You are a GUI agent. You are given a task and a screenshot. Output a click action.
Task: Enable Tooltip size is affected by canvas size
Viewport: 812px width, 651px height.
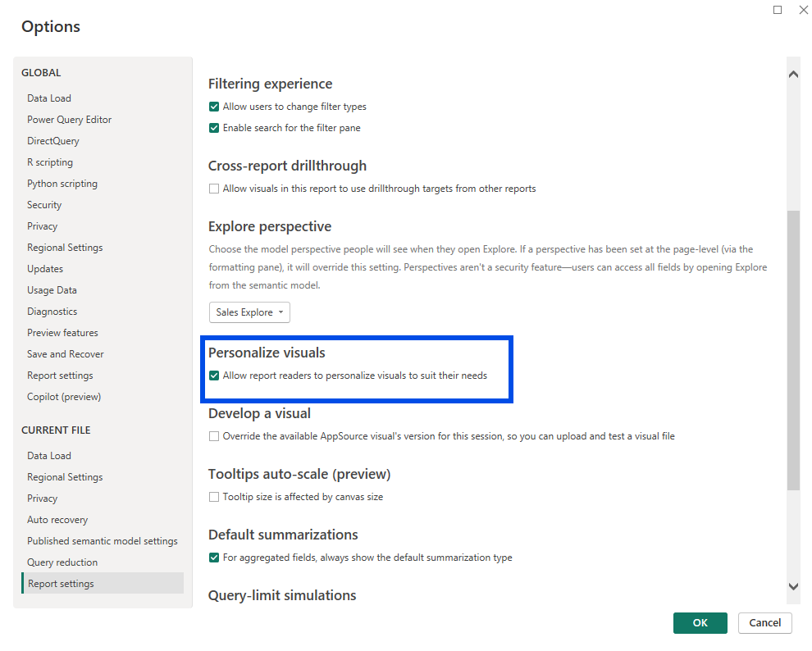[x=214, y=497]
